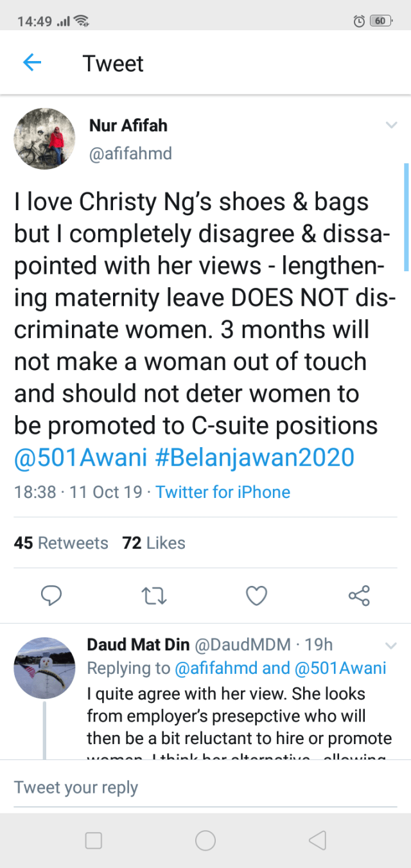Like the tweet with heart icon

pyautogui.click(x=257, y=596)
